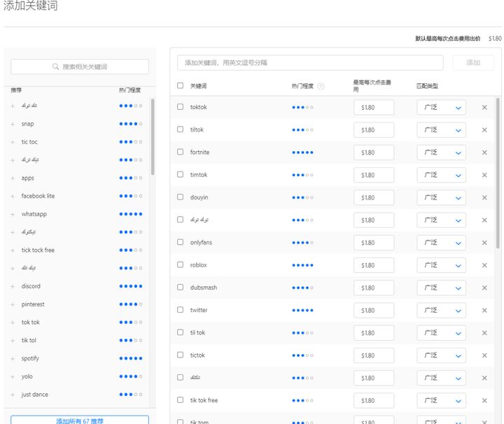Add the recommended keyword tick tock free

13,250
